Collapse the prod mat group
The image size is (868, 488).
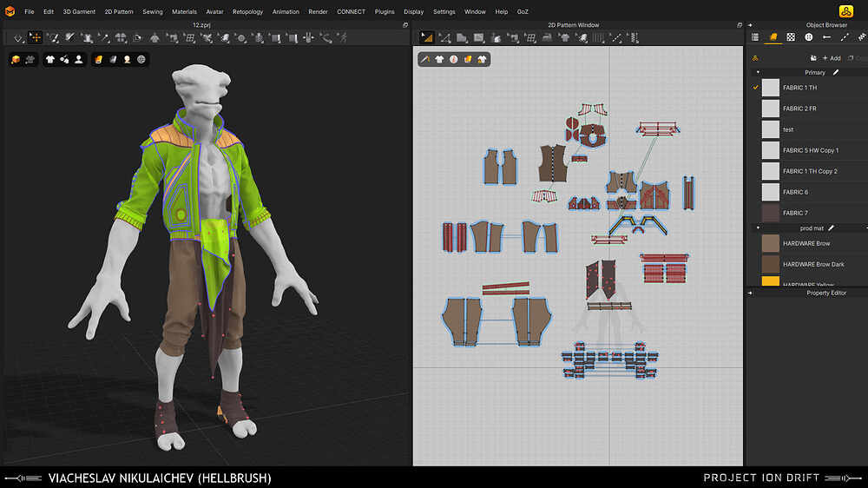pyautogui.click(x=758, y=228)
